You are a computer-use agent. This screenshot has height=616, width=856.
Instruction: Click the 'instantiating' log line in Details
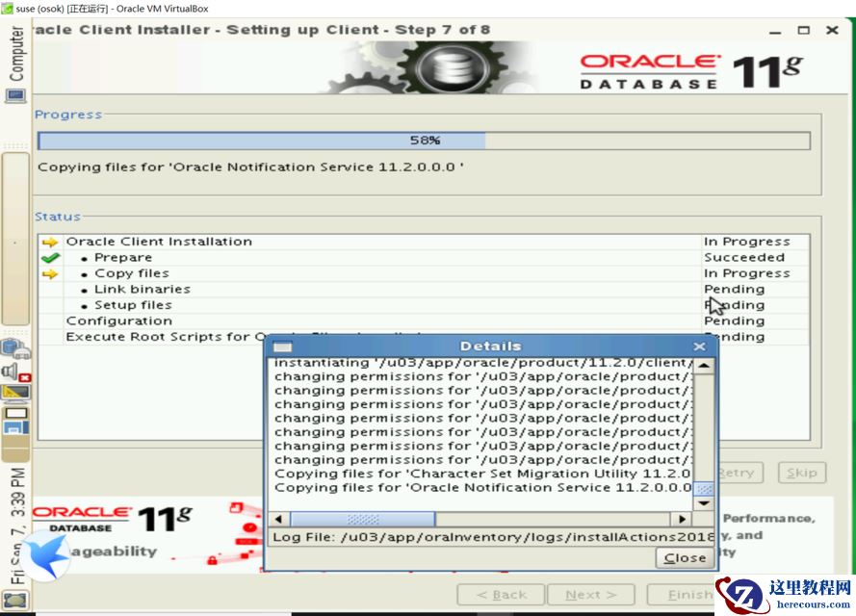483,363
